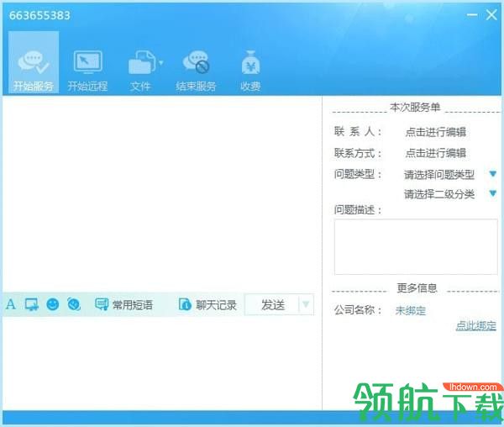
Task: Open 聊天记录 chat history
Action: coord(207,304)
